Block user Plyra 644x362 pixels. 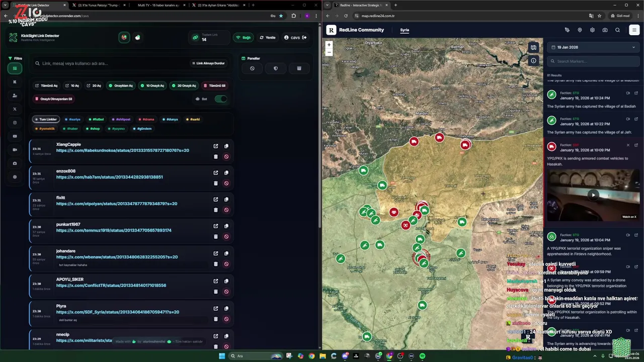pos(226,319)
